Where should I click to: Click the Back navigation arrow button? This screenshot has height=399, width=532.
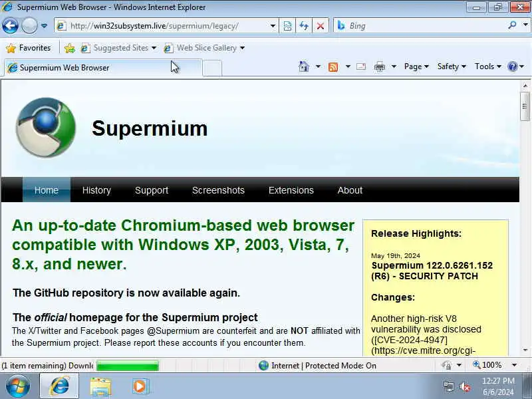point(10,25)
